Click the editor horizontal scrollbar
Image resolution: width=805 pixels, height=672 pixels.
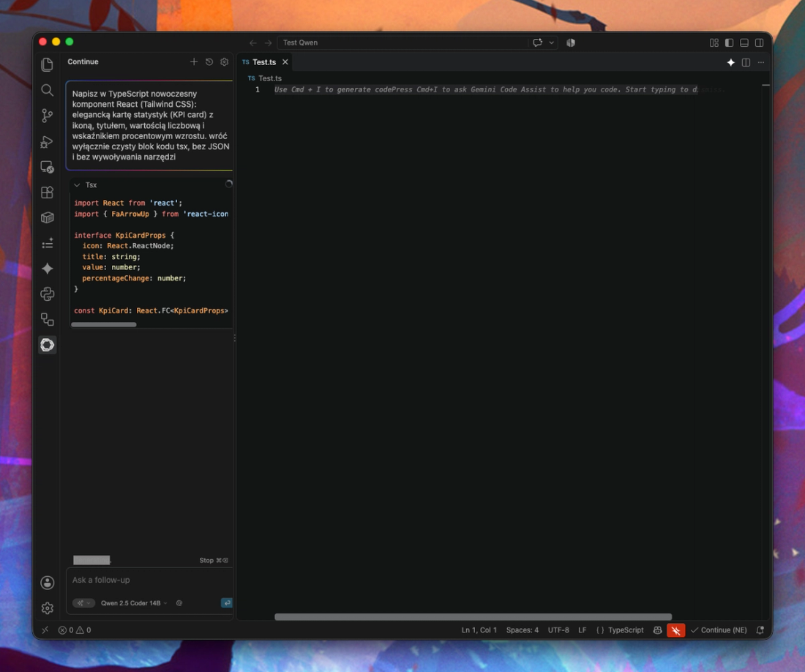pos(473,617)
